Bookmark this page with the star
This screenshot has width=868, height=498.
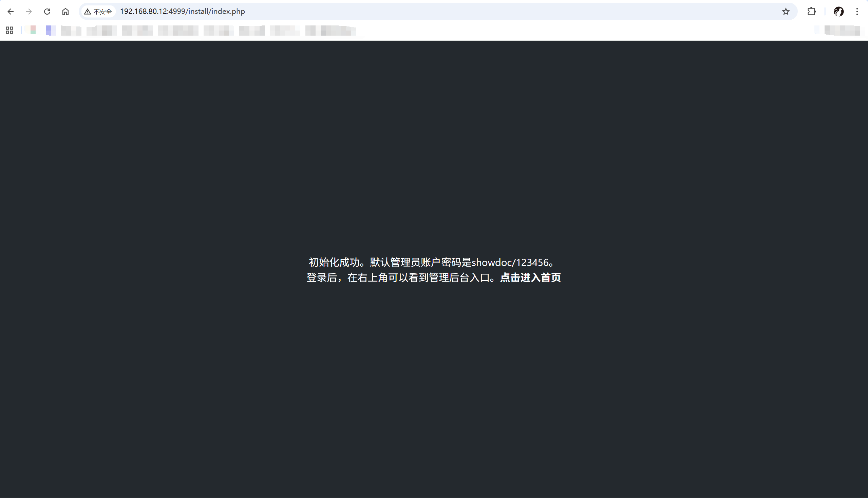(x=786, y=12)
